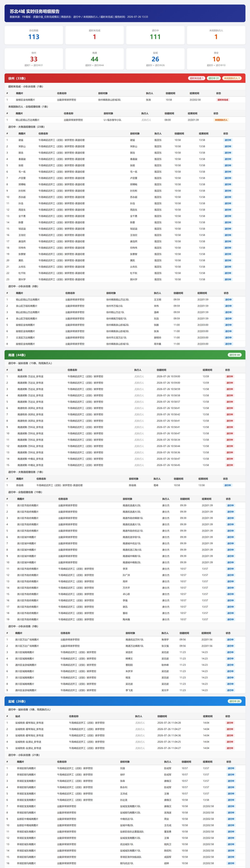Click executor 吴元平 in 季飞龙 row

(x=165, y=690)
